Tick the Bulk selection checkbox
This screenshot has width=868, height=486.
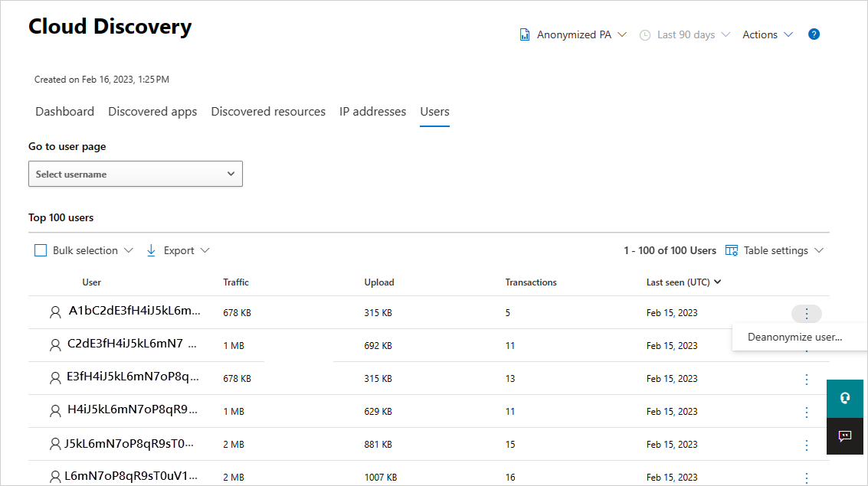(41, 250)
